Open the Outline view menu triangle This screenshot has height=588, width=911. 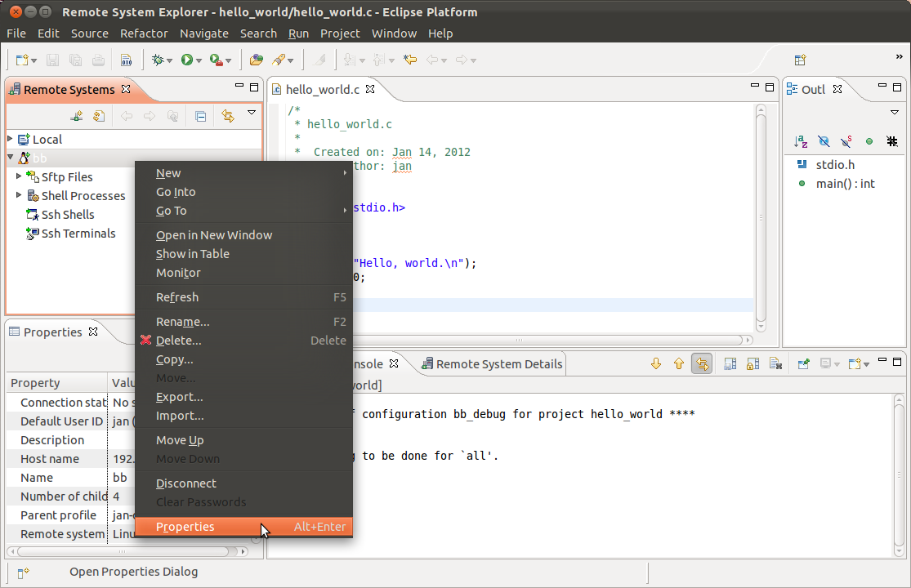pos(895,112)
